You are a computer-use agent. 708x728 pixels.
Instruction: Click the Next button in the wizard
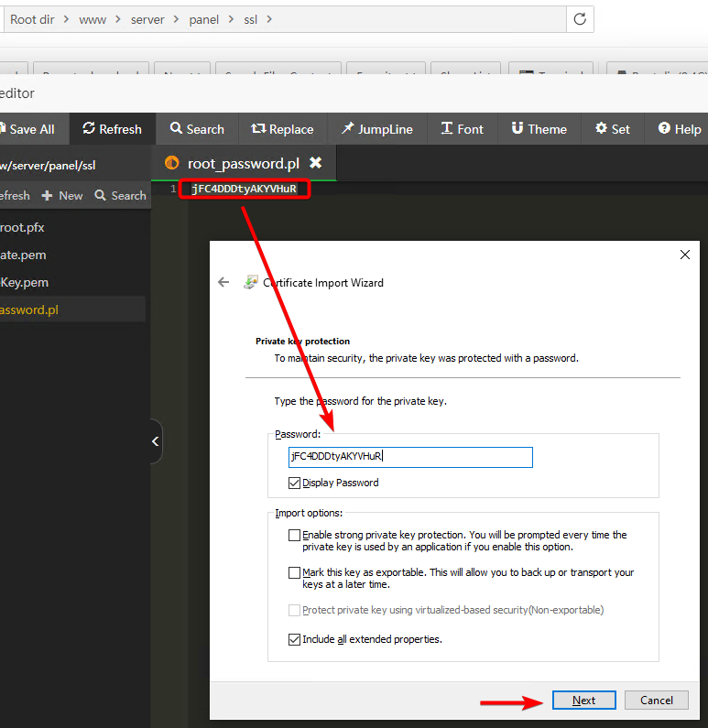point(583,701)
